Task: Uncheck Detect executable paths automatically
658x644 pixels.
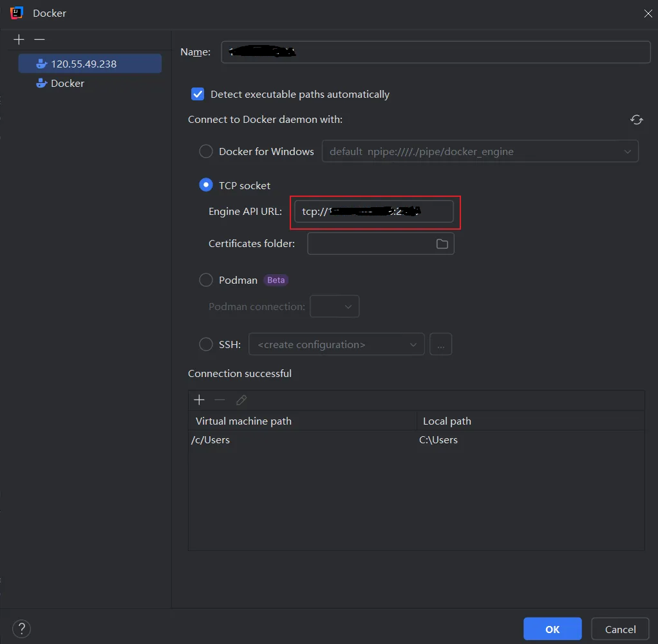Action: tap(198, 94)
